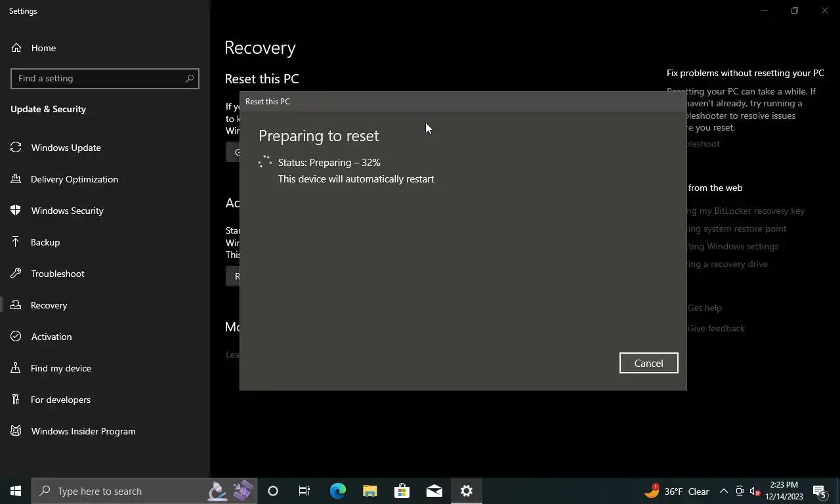
Task: Click the Windows Security shield icon
Action: pos(16,211)
